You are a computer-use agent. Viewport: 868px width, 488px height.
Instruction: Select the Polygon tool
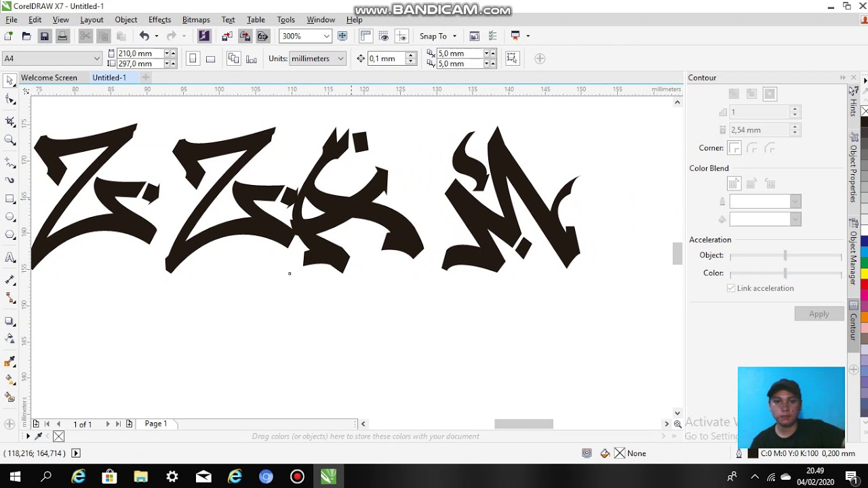[10, 235]
